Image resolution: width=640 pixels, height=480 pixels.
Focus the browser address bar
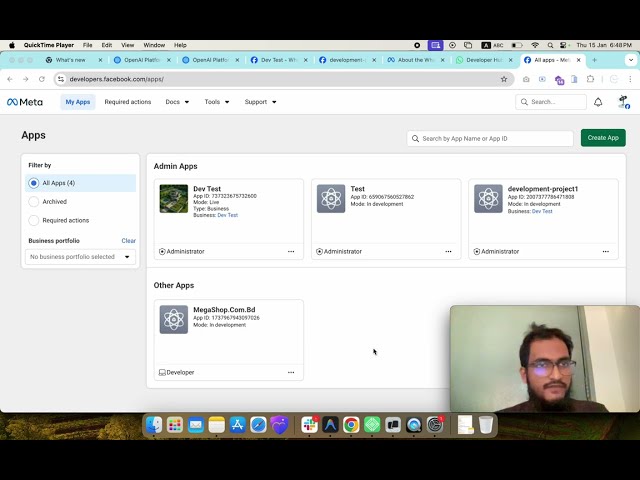pyautogui.click(x=282, y=79)
